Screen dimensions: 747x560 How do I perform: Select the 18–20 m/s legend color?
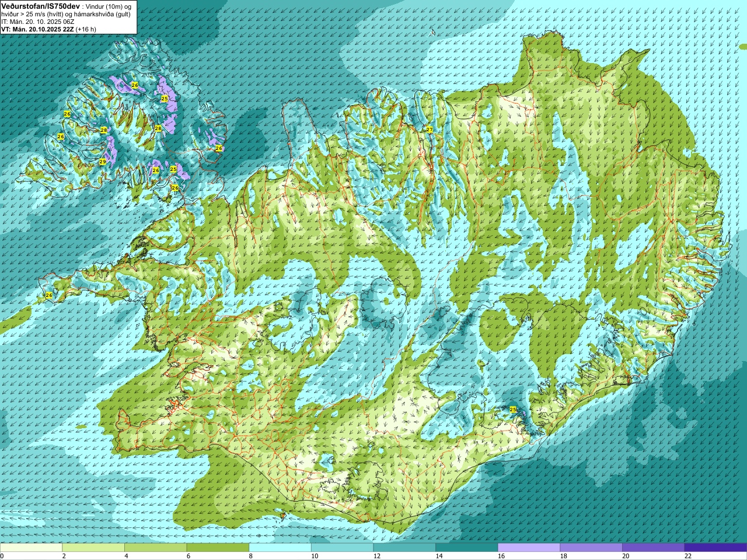(591, 548)
